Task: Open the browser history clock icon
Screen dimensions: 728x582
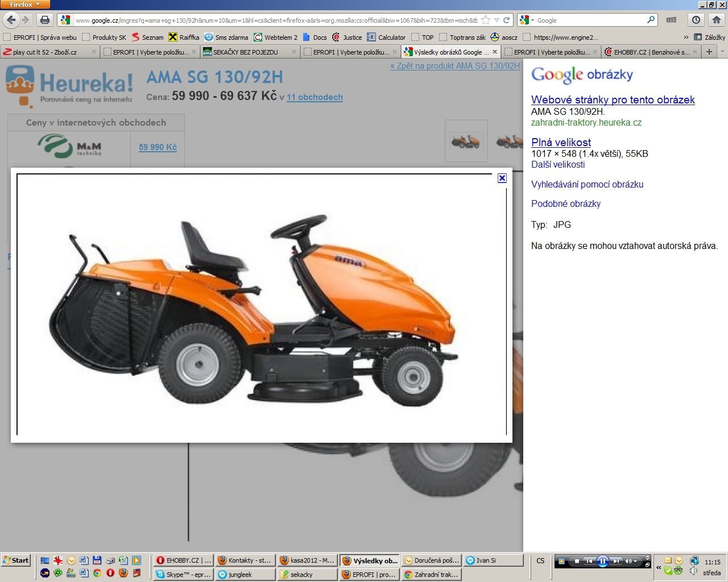Action: [x=696, y=20]
